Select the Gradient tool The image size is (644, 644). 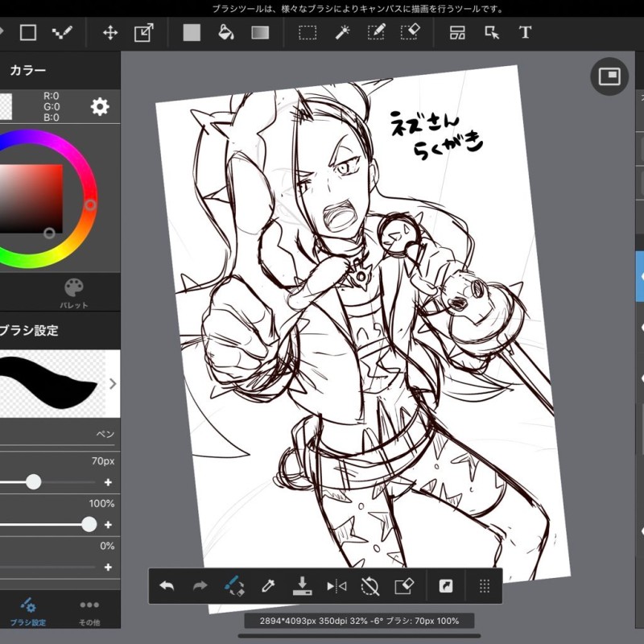[x=260, y=32]
